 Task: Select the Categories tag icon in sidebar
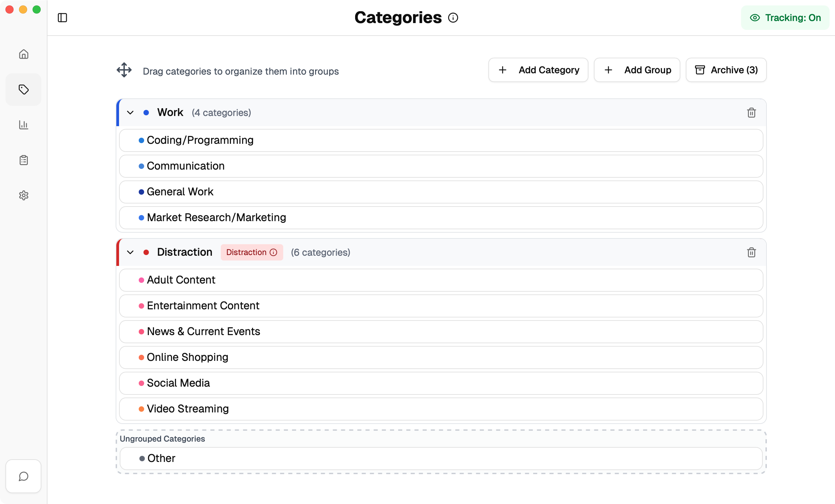click(x=23, y=90)
